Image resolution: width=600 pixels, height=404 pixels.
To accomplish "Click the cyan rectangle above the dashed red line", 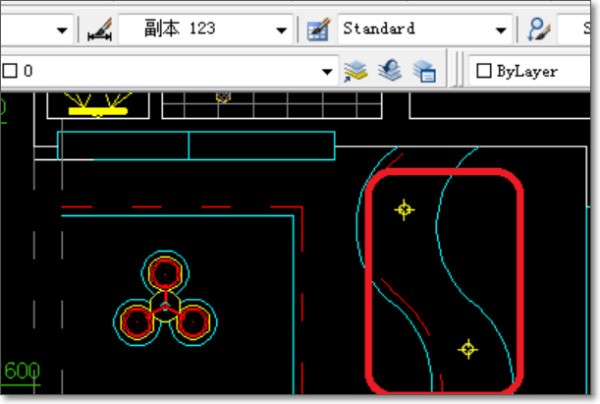I will (x=195, y=146).
